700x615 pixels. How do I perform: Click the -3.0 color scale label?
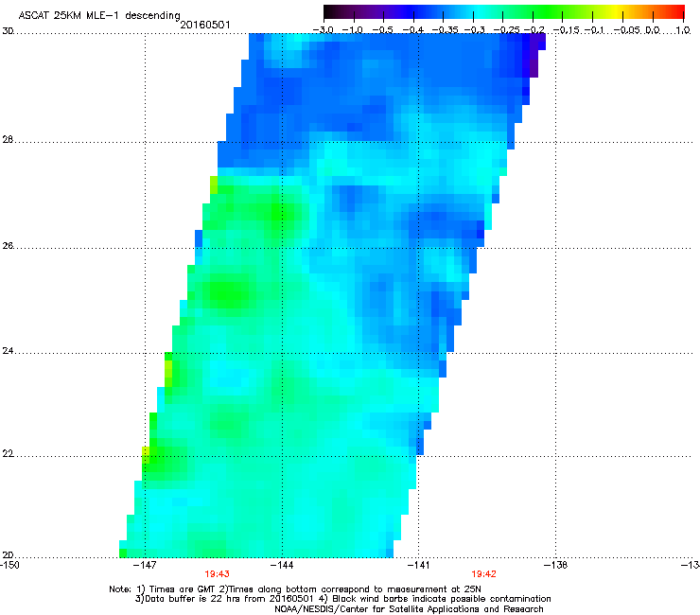click(323, 30)
